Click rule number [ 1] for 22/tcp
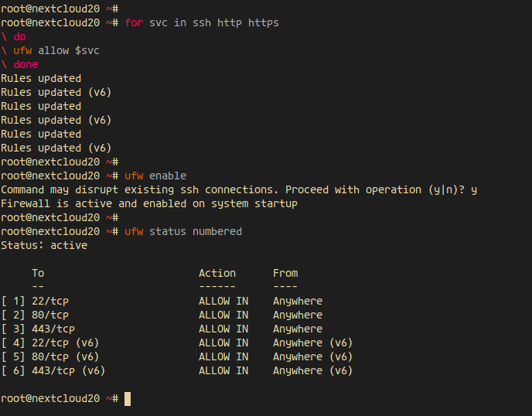This screenshot has width=532, height=416. click(13, 301)
